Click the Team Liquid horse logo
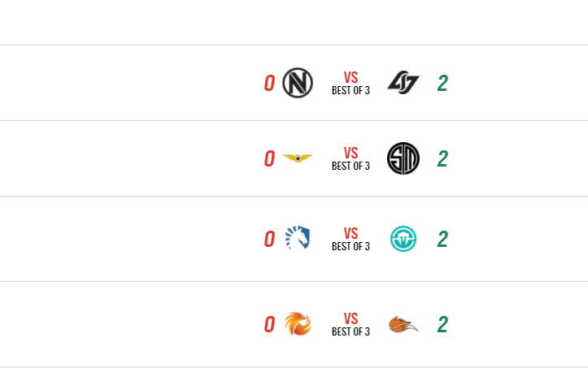588x368 pixels. click(298, 239)
